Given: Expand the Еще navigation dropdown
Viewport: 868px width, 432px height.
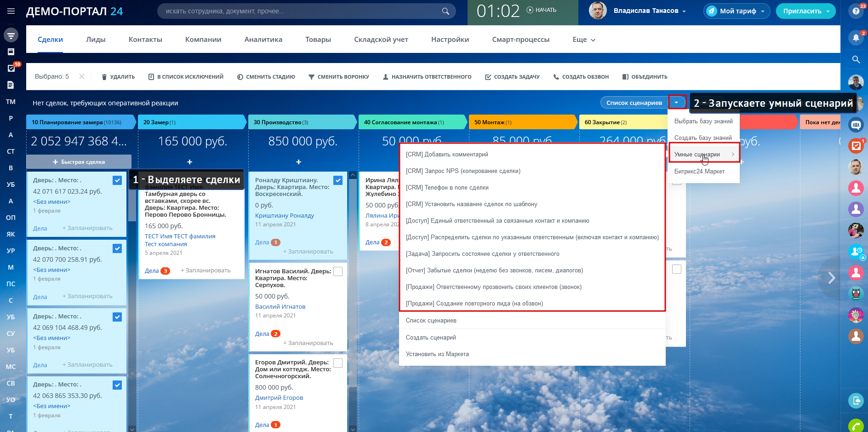Looking at the screenshot, I should click(584, 40).
